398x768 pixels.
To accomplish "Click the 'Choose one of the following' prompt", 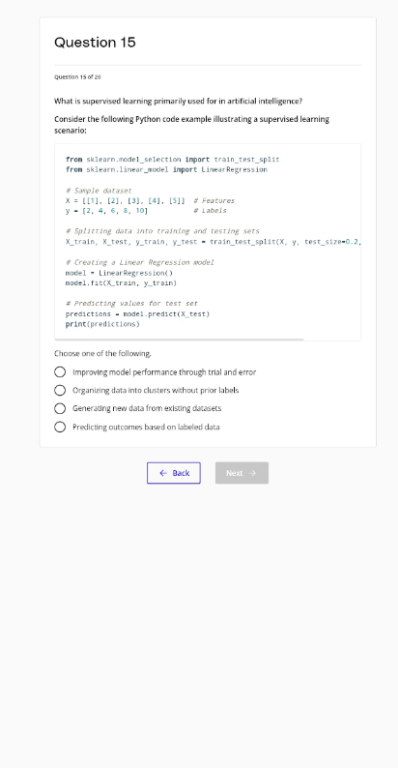I will tap(103, 354).
